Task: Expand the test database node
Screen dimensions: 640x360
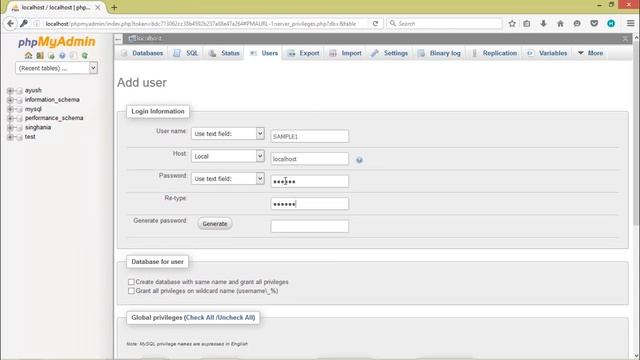Action: click(10, 137)
